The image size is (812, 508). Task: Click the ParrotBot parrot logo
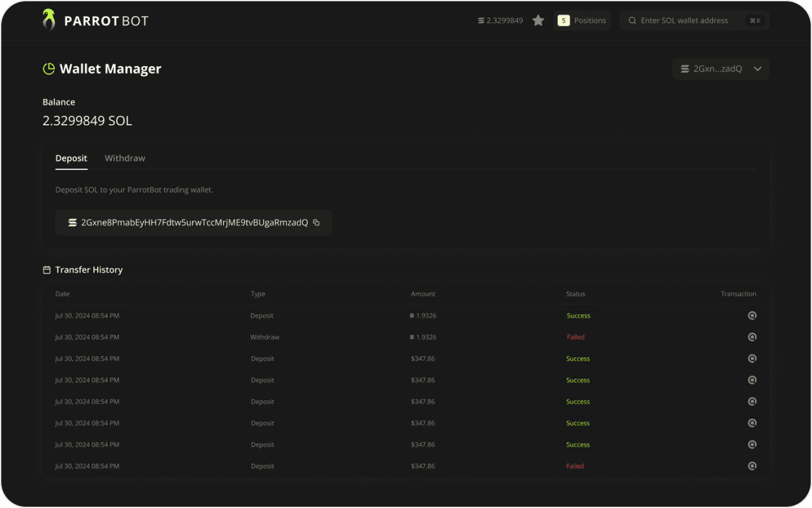tap(48, 19)
